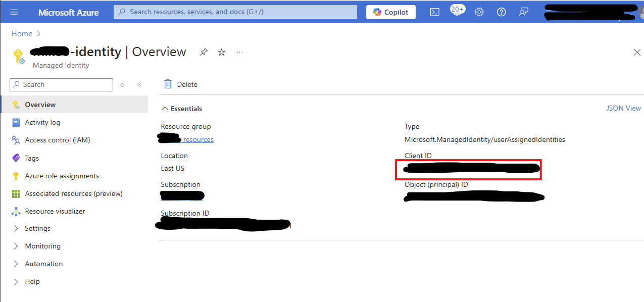Screen dimensions: 644x302
Task: Go to Home breadcrumb link
Action: (x=22, y=34)
